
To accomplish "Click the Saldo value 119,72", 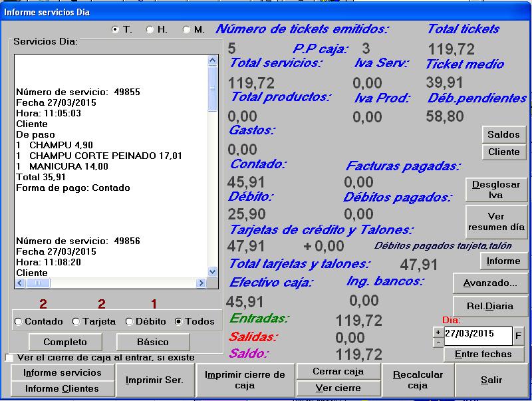I will (359, 354).
